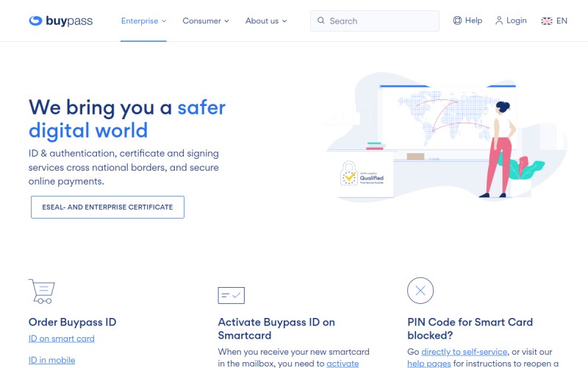
Task: Open the Help page link
Action: (467, 21)
